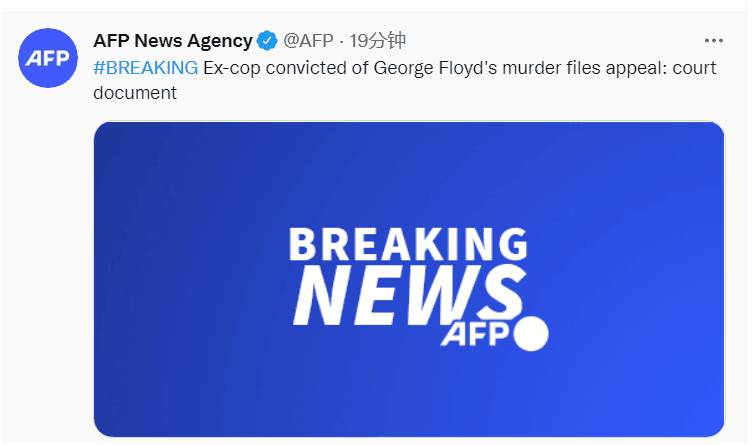This screenshot has height=445, width=756.
Task: Select the 'Ex-cop convicted' opening words
Action: [274, 68]
